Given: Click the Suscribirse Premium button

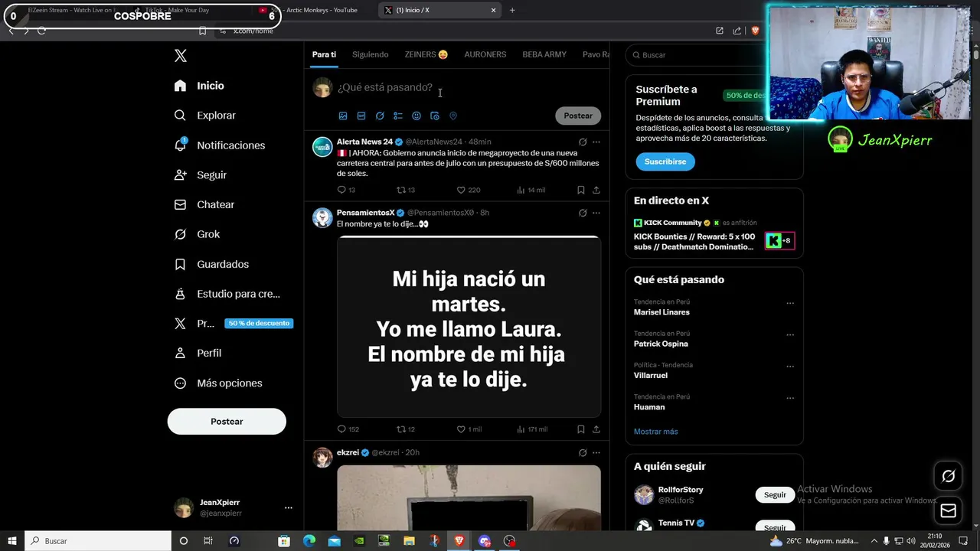Looking at the screenshot, I should click(665, 162).
